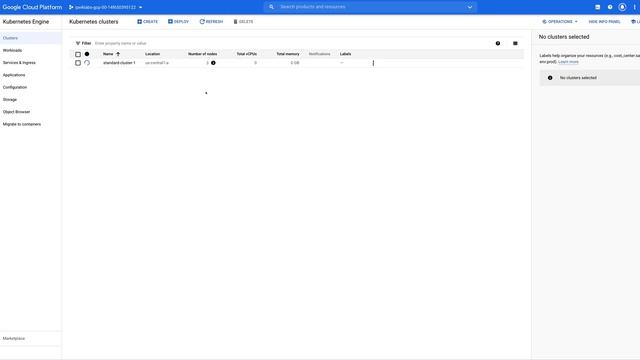
Task: Sort by Total memory column header
Action: pos(288,54)
